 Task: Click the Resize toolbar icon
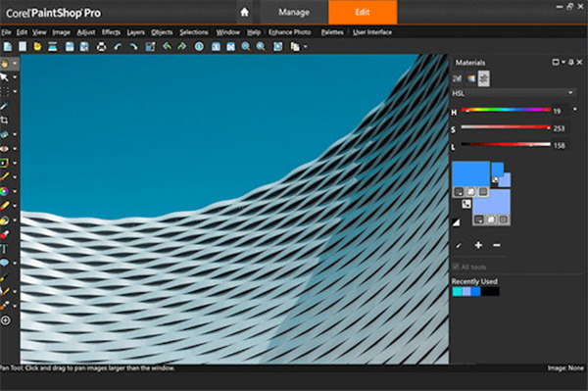pyautogui.click(x=150, y=46)
